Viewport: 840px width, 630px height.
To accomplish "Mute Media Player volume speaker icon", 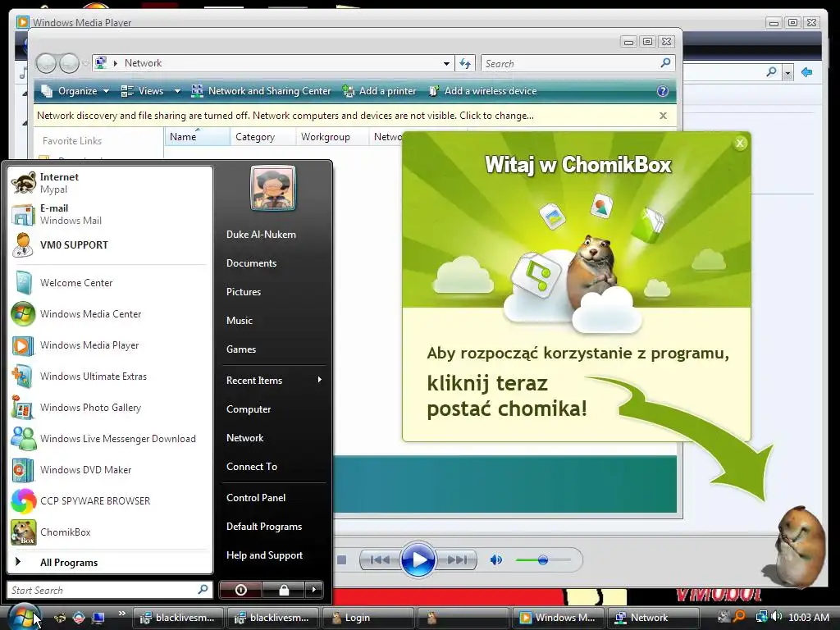I will coord(496,559).
